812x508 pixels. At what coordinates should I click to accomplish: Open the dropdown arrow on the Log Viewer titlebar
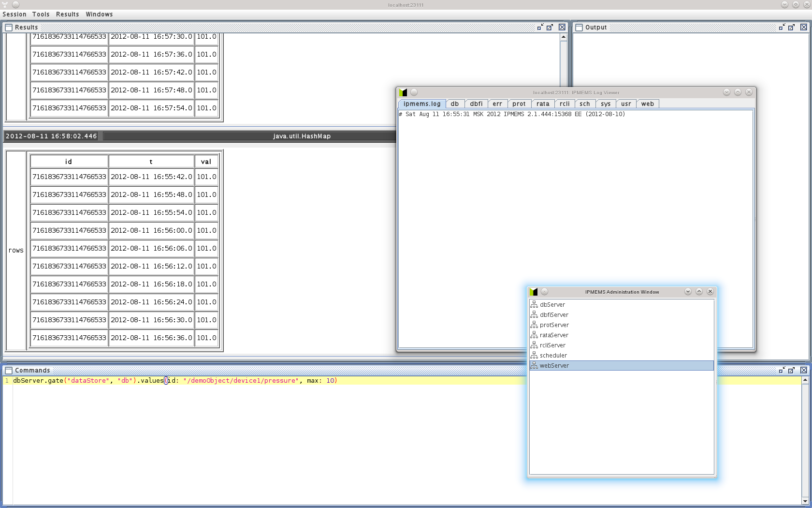click(x=726, y=92)
